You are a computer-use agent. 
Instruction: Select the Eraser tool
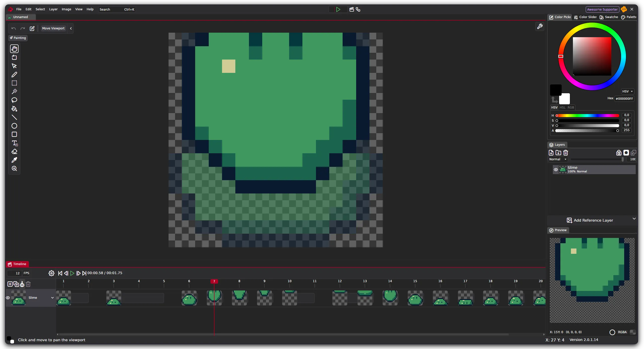[x=14, y=152]
